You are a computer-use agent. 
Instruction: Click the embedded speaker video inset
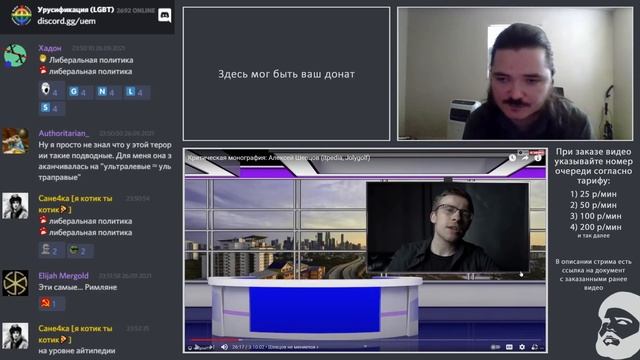tap(448, 227)
